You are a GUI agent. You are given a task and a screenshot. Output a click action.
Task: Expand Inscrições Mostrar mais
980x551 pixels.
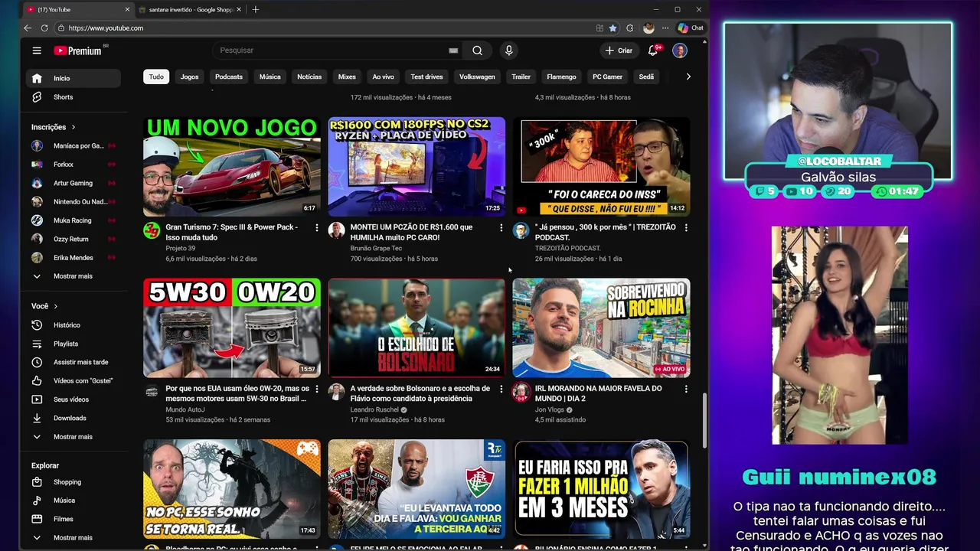[x=74, y=276]
